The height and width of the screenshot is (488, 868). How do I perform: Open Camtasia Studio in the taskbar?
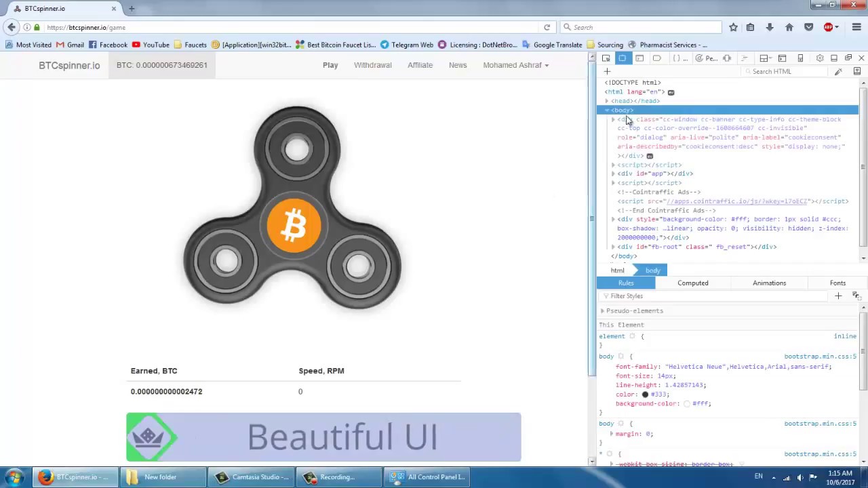[x=253, y=477]
